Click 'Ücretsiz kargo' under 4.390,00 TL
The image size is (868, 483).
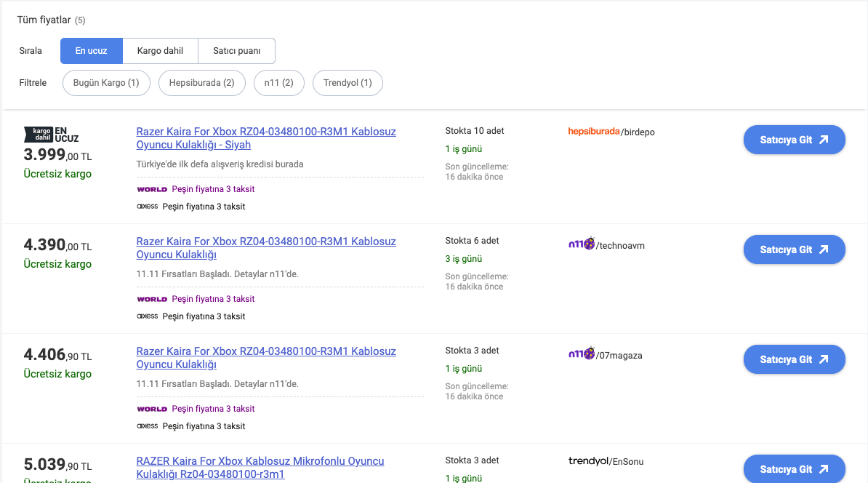57,264
